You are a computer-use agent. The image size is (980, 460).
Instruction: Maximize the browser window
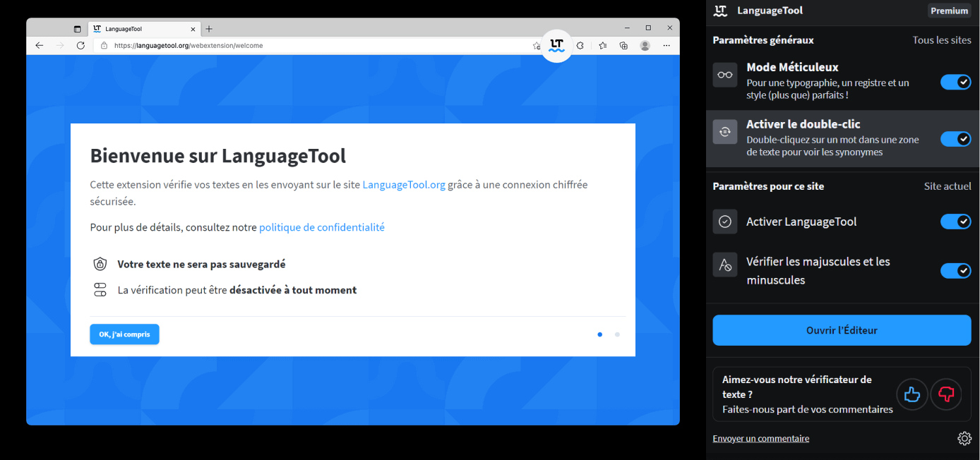(648, 28)
